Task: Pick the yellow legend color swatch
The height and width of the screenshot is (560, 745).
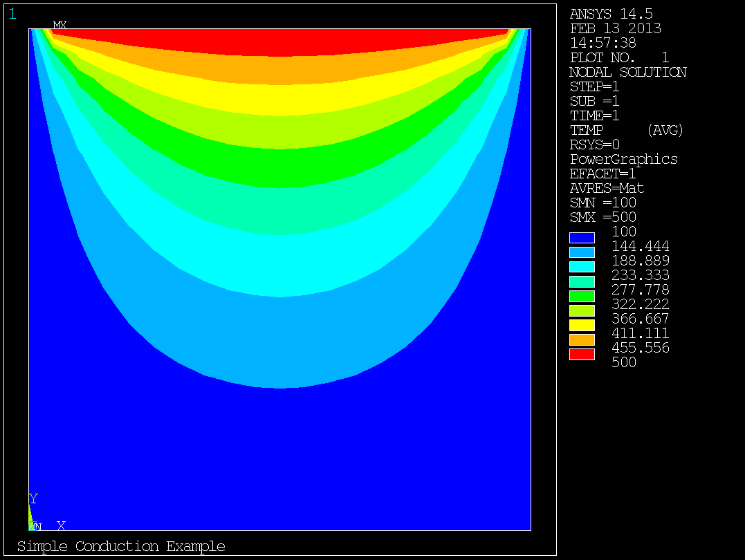Action: click(582, 325)
